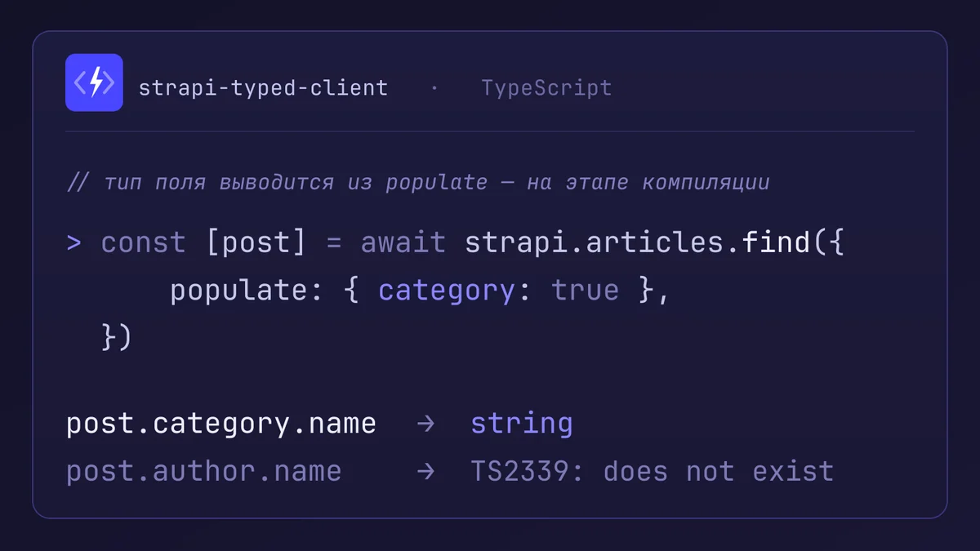Screen dimensions: 980x551
Task: Click the ">" prompt symbol before const
Action: [74, 242]
